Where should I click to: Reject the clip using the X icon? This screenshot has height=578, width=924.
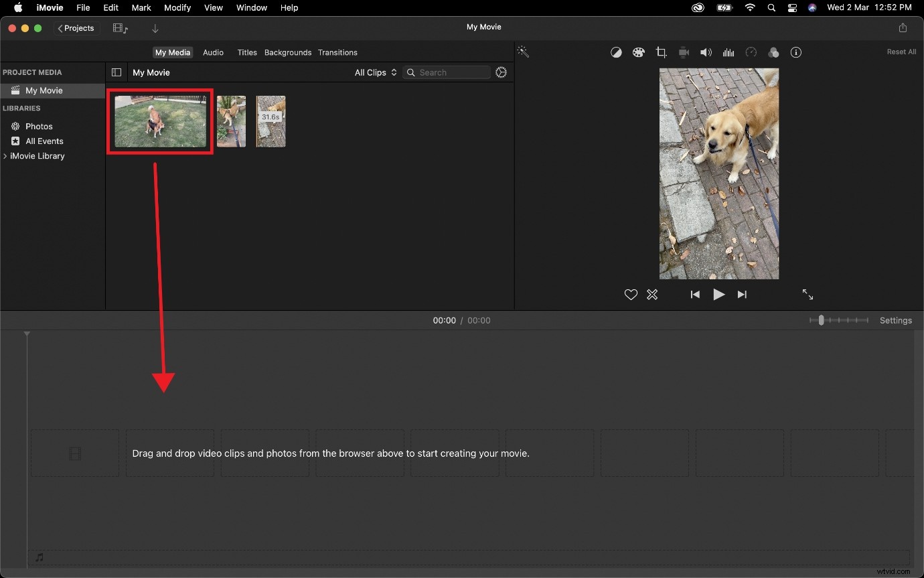(652, 295)
